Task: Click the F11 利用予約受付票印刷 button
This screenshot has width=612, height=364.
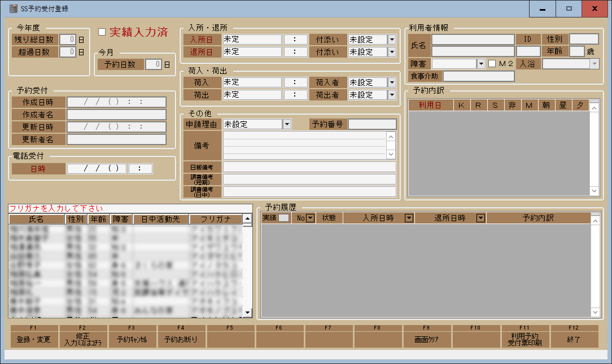Action: point(525,339)
